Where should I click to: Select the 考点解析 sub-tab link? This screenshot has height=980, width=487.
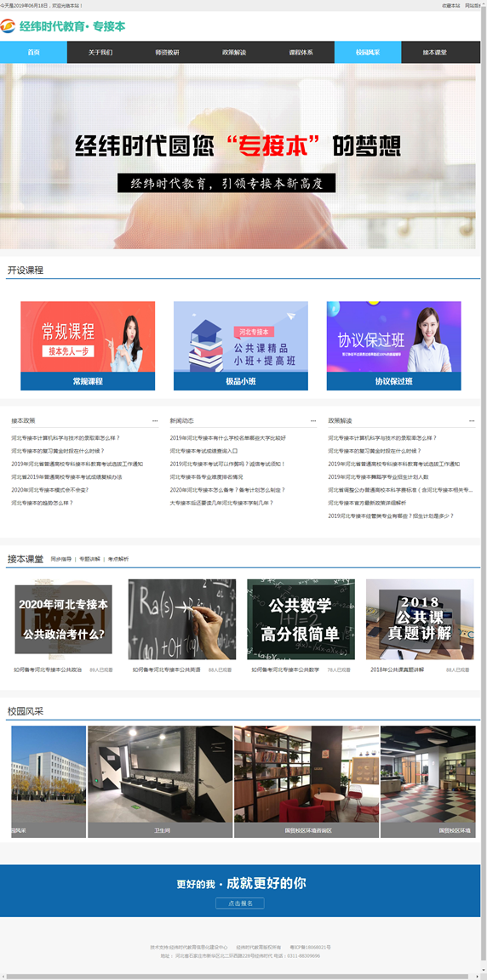tap(118, 560)
